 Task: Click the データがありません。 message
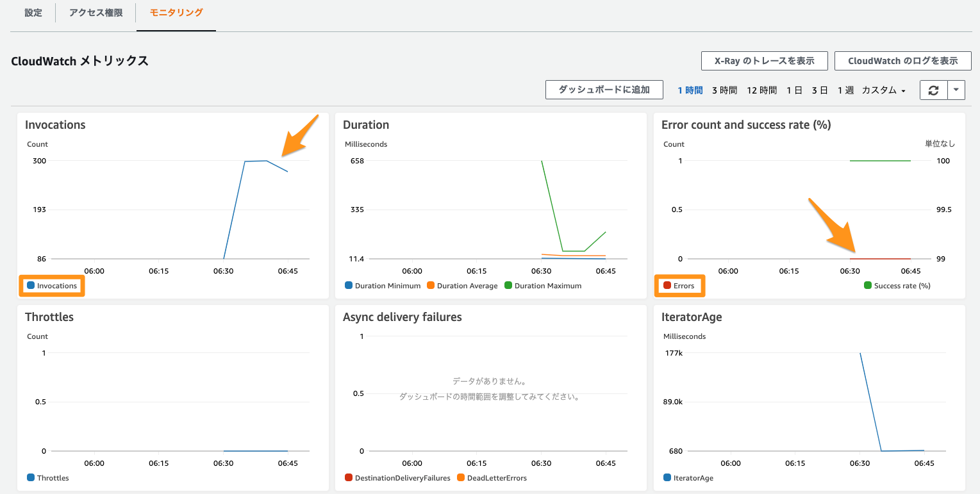pyautogui.click(x=490, y=381)
